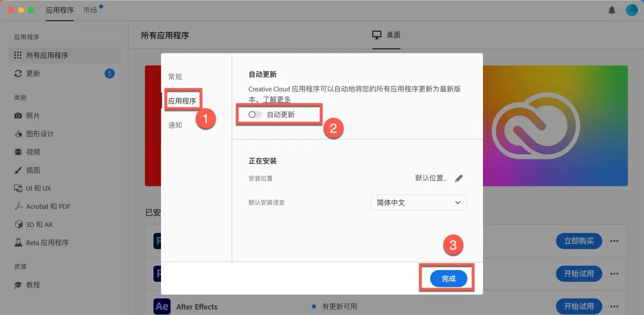This screenshot has width=644, height=315.
Task: Select the Acrobat 和 PDF category
Action: coord(47,206)
